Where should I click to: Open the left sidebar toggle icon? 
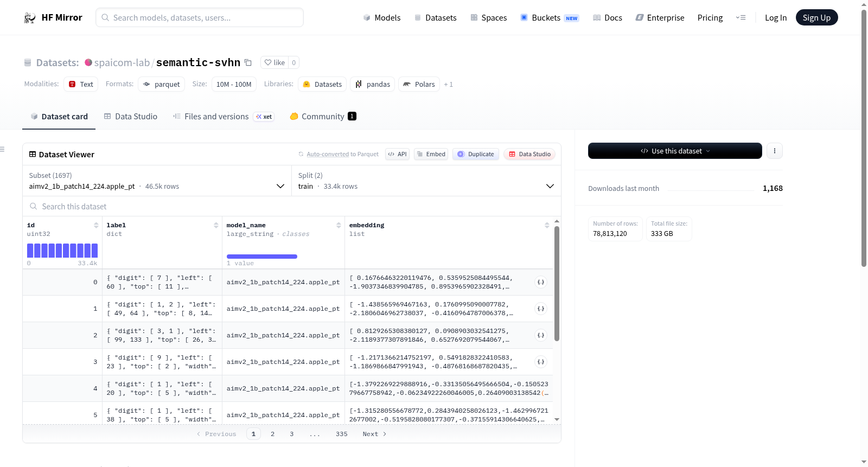coord(2,149)
